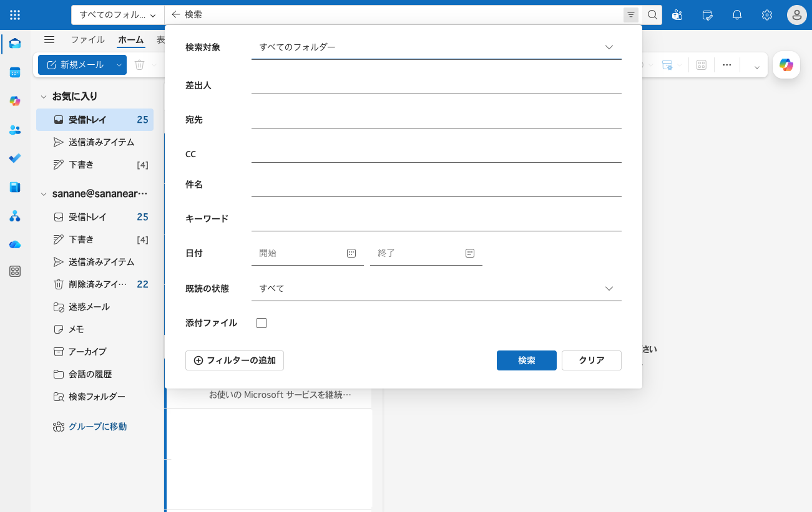Open People contacts in the app rail

click(x=15, y=130)
